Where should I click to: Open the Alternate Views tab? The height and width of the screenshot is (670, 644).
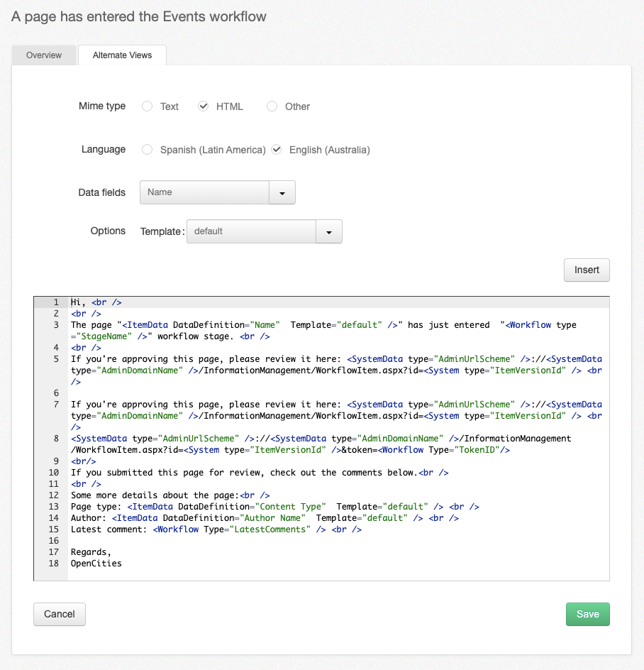[x=121, y=55]
